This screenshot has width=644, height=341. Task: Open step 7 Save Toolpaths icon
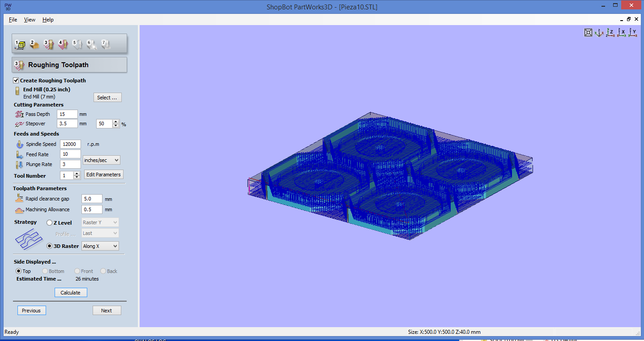point(106,44)
